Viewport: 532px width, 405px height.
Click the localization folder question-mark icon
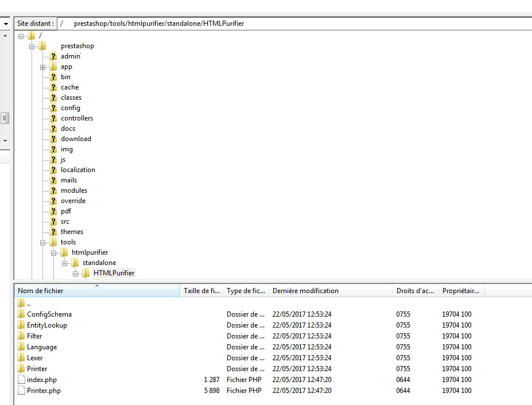tap(53, 170)
